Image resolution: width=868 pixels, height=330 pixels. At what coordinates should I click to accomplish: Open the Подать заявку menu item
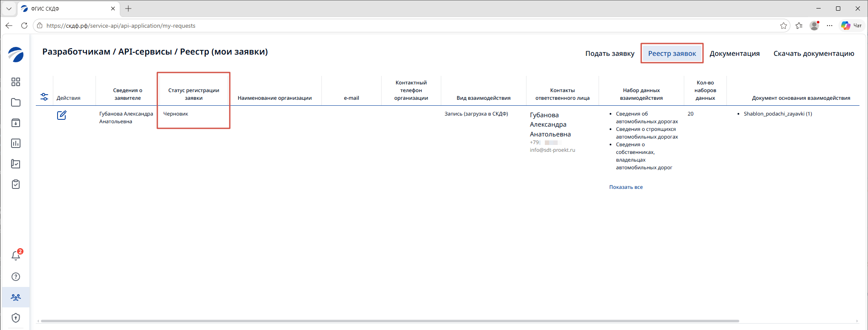(610, 53)
